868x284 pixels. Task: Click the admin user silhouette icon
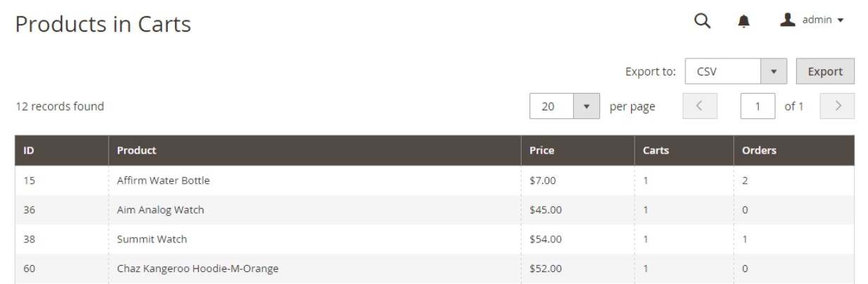click(788, 20)
